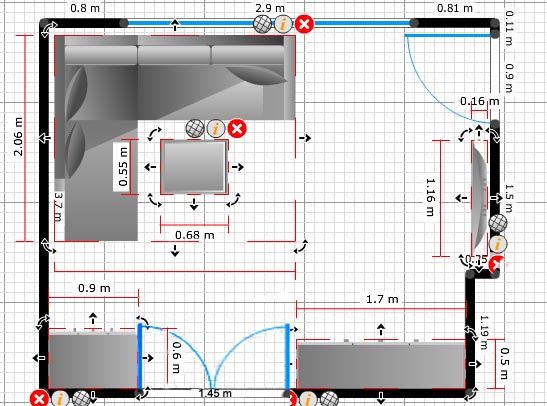
Task: Delete the coffee table with red X
Action: click(x=237, y=128)
